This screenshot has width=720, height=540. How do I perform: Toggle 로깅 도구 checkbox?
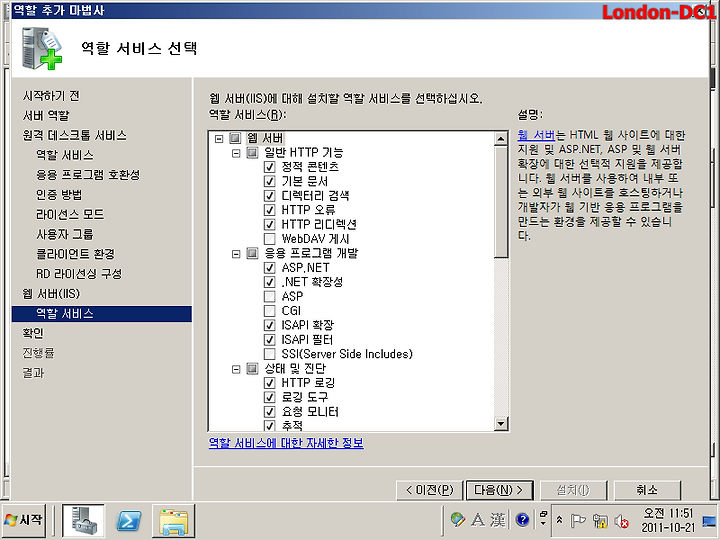click(x=270, y=397)
